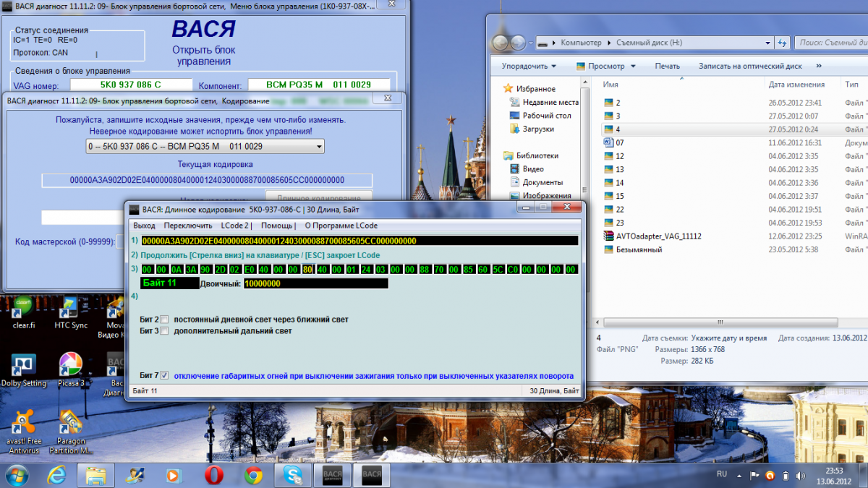Image resolution: width=868 pixels, height=488 pixels.
Task: Open О Программе LCode menu
Action: click(341, 226)
